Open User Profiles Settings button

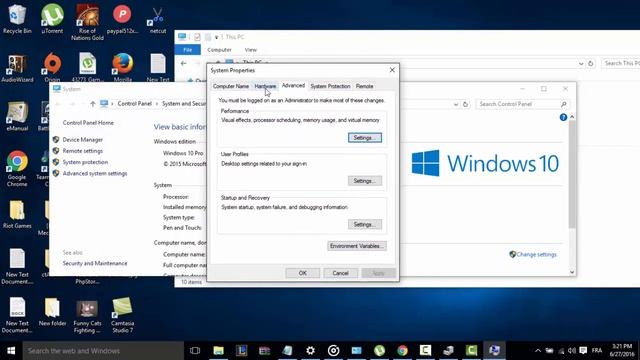tap(365, 181)
